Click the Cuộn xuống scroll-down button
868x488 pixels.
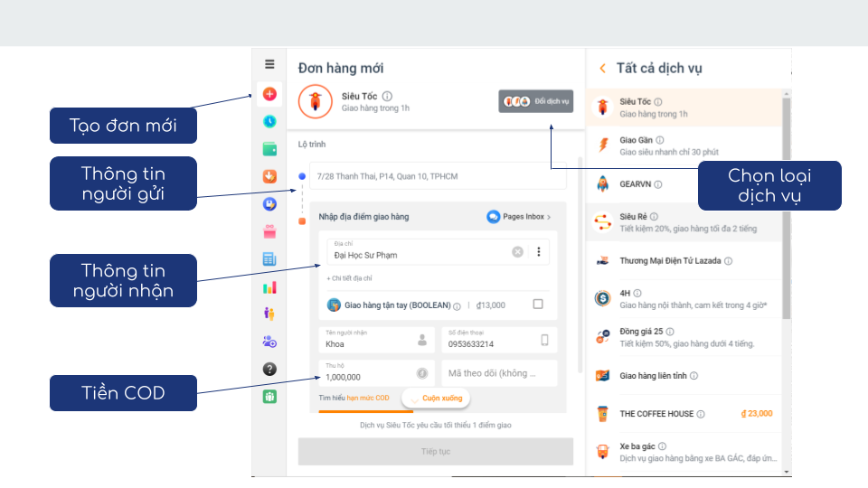436,398
